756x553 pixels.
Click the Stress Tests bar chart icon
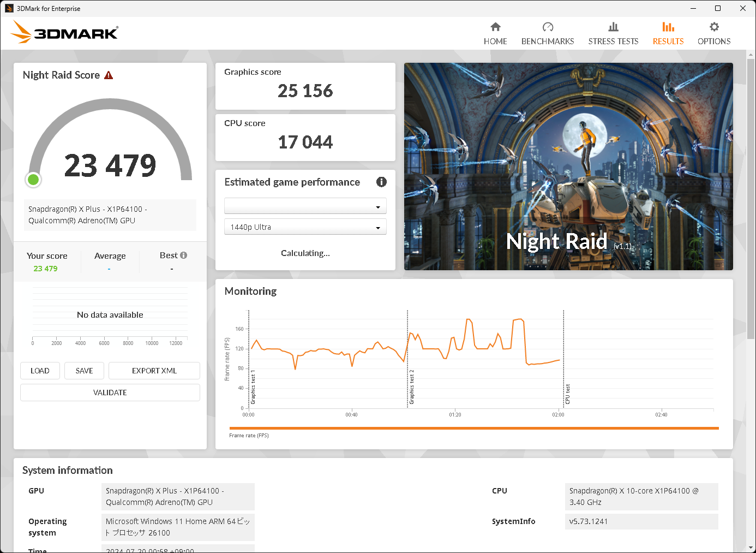tap(613, 27)
